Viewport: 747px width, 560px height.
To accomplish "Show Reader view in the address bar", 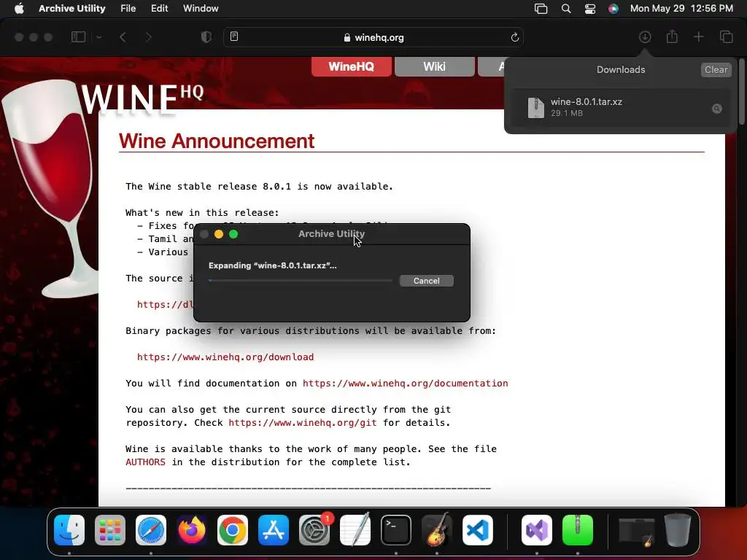I will [234, 36].
